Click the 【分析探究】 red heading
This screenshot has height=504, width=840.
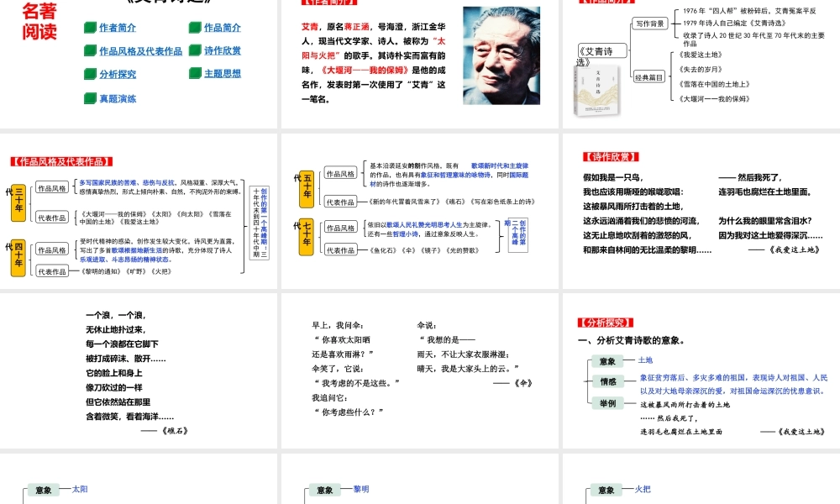(x=606, y=323)
